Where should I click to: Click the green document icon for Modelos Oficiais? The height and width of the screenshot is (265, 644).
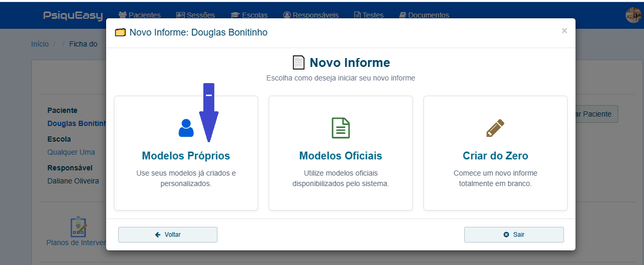coord(340,128)
